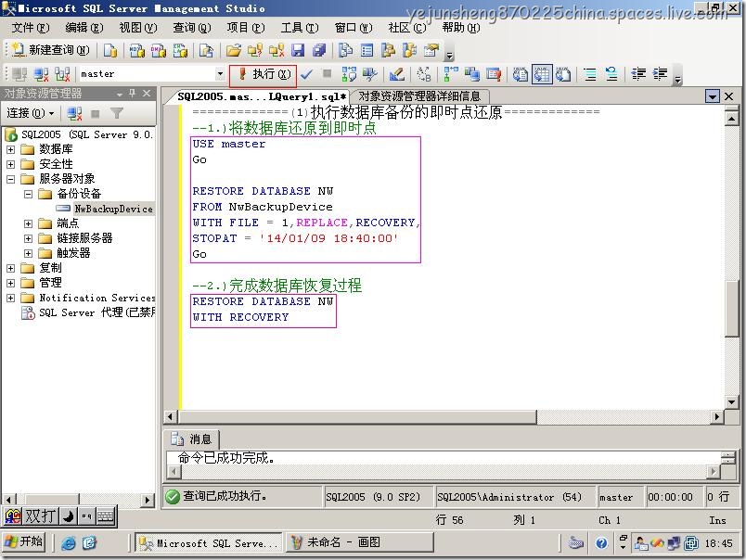This screenshot has height=560, width=746.
Task: Toggle SQLCMD Mode
Action: (494, 74)
